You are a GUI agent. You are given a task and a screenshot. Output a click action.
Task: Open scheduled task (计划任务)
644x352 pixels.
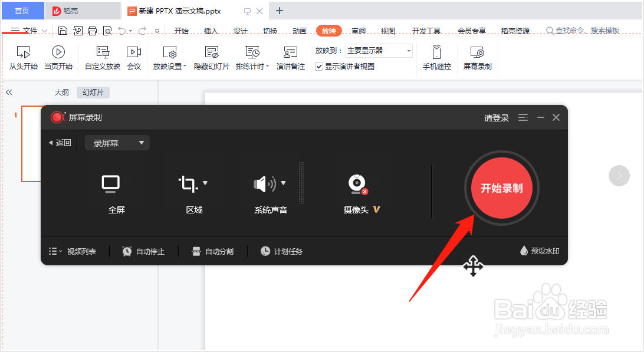coord(281,251)
